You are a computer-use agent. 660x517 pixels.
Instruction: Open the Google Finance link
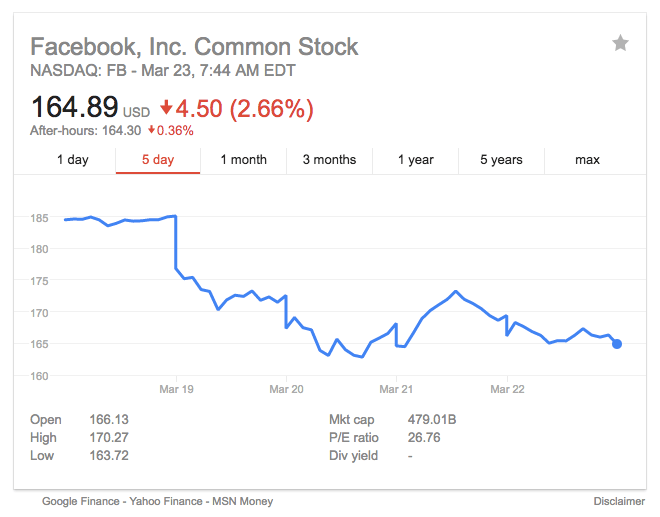[81, 501]
